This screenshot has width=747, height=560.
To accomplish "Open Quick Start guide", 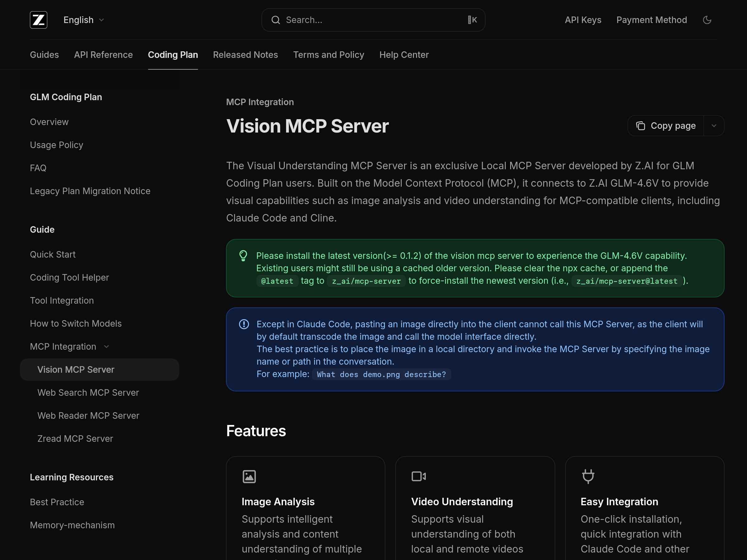I will (53, 254).
